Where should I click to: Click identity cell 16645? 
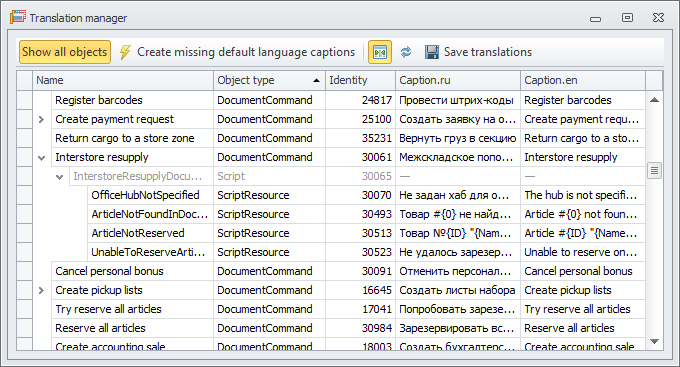[x=360, y=290]
